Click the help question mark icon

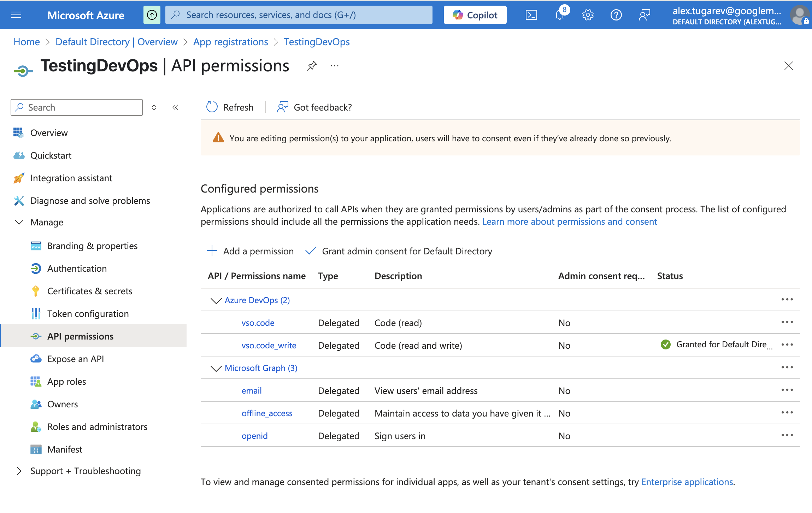[616, 15]
